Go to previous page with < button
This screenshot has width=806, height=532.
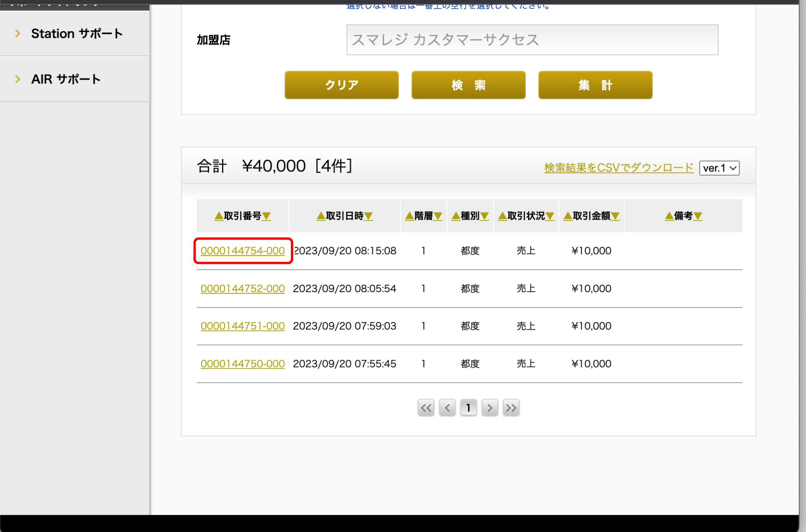447,408
